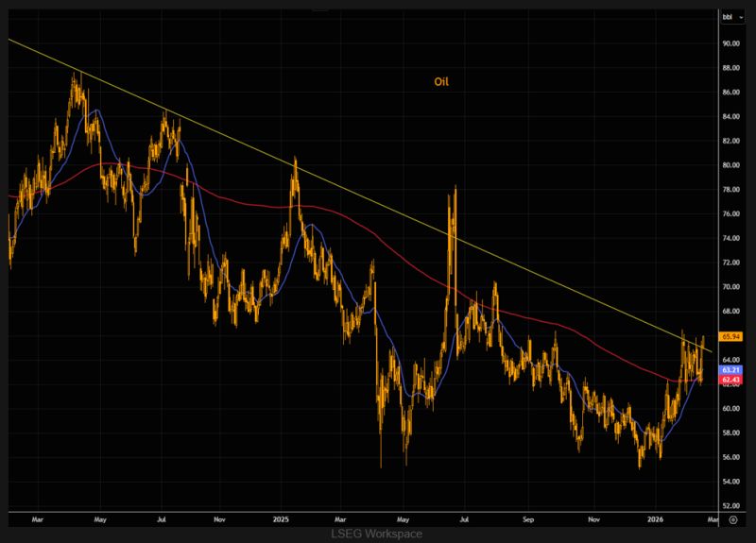Image resolution: width=756 pixels, height=543 pixels.
Task: Click the 2026 label on time axis
Action: (x=655, y=519)
